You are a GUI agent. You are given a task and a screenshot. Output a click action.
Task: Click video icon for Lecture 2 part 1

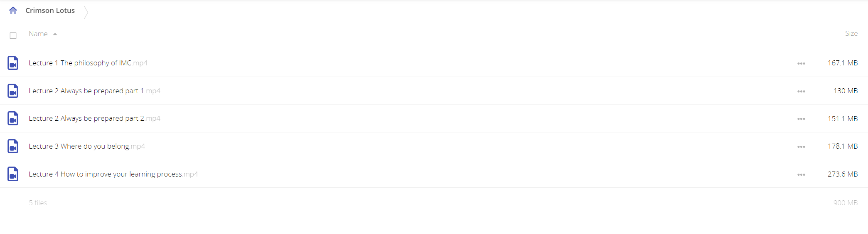point(13,91)
